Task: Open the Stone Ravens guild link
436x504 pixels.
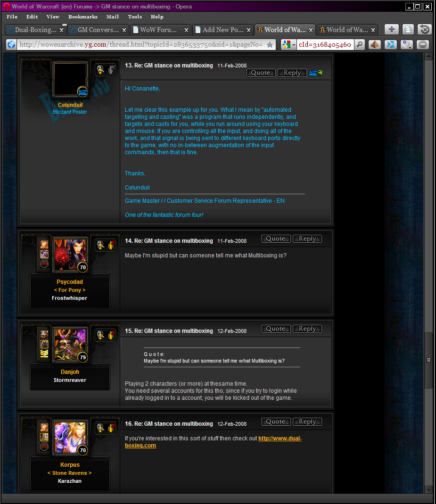Action: tap(70, 473)
